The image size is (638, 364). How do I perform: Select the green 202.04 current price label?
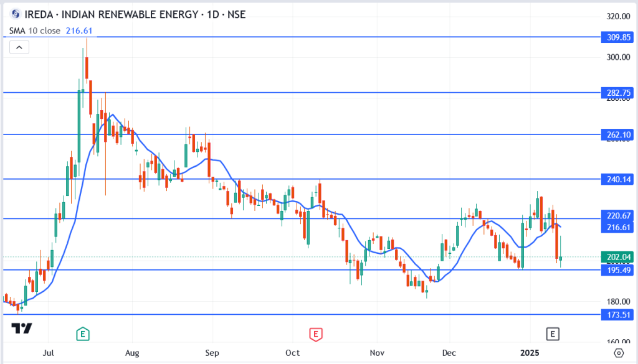click(x=615, y=258)
